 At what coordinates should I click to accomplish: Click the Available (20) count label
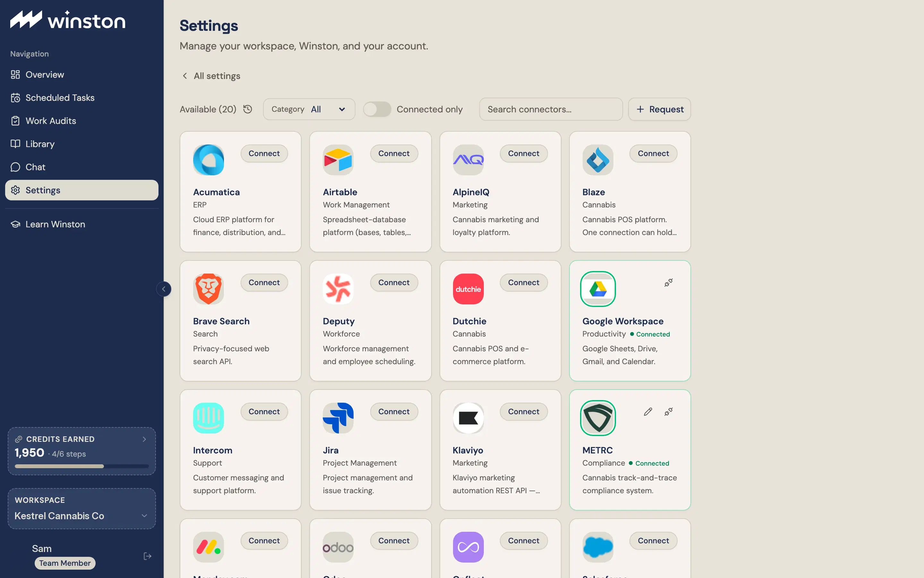point(208,109)
